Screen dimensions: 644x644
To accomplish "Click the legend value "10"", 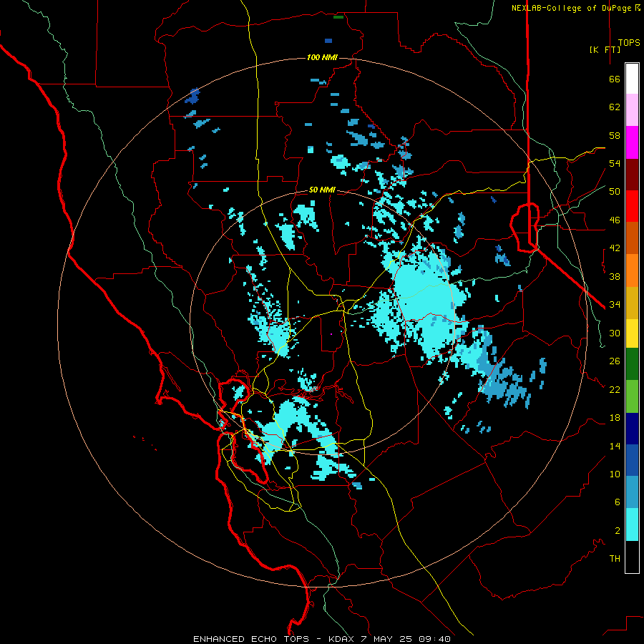I will pyautogui.click(x=615, y=474).
